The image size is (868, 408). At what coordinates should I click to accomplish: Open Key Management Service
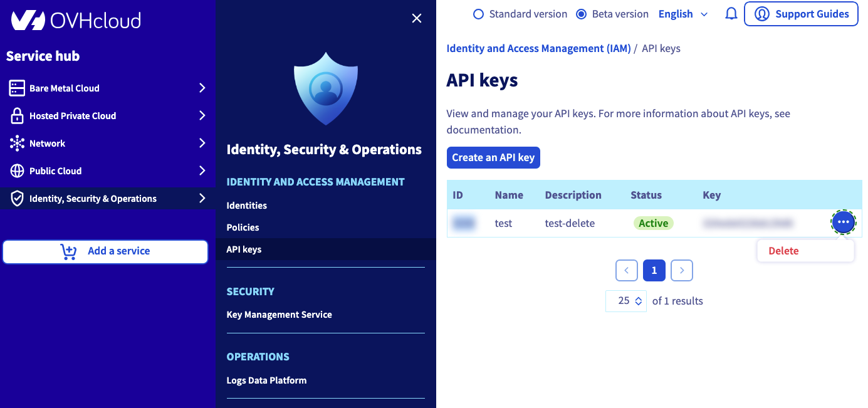tap(280, 315)
